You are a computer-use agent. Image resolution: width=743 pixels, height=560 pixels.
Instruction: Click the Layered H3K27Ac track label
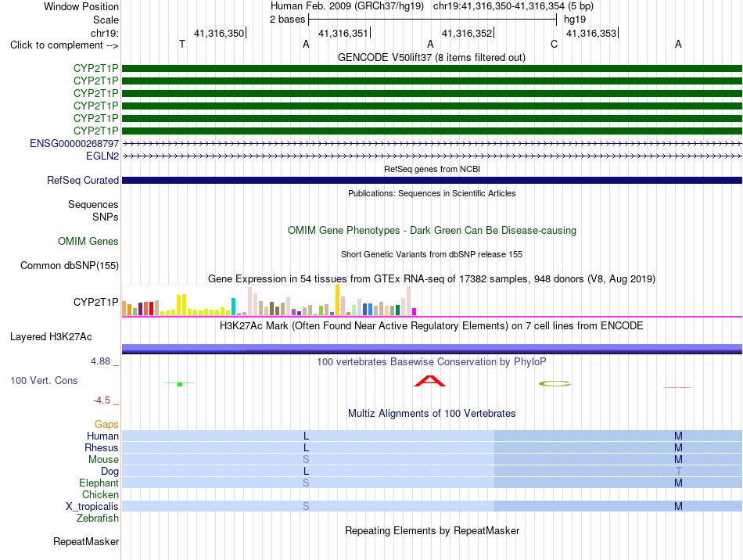[51, 337]
